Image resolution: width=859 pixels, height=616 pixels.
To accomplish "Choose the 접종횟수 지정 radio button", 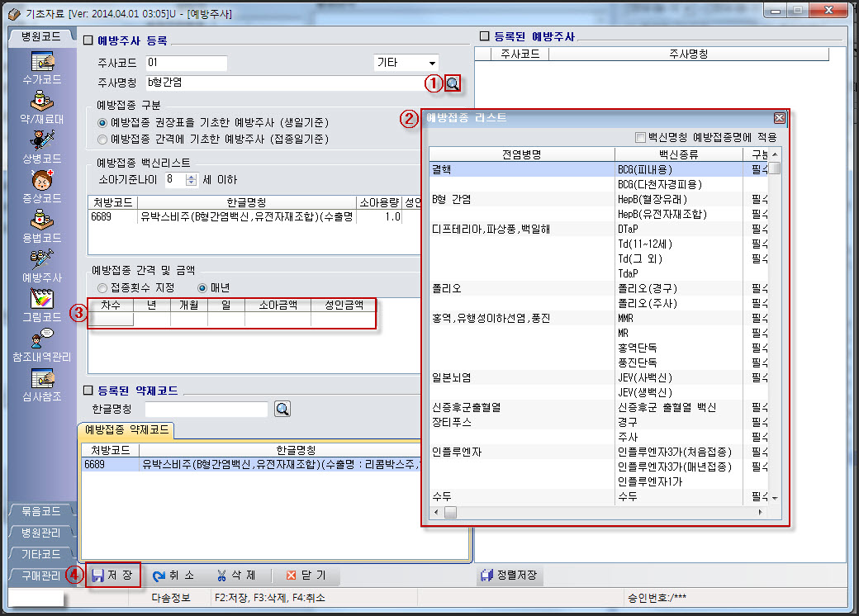I will tap(103, 288).
